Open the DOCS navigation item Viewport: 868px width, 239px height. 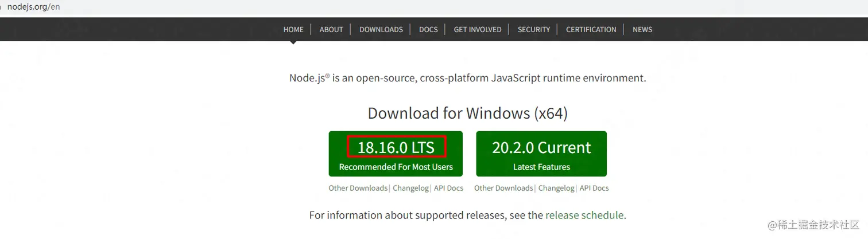click(x=428, y=29)
